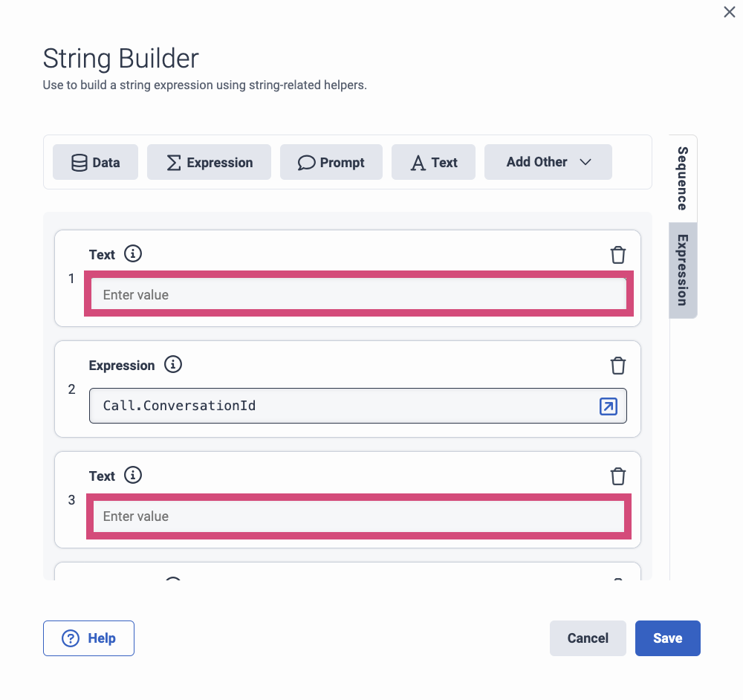This screenshot has width=743, height=700.
Task: Remove the first Text block
Action: coord(618,255)
